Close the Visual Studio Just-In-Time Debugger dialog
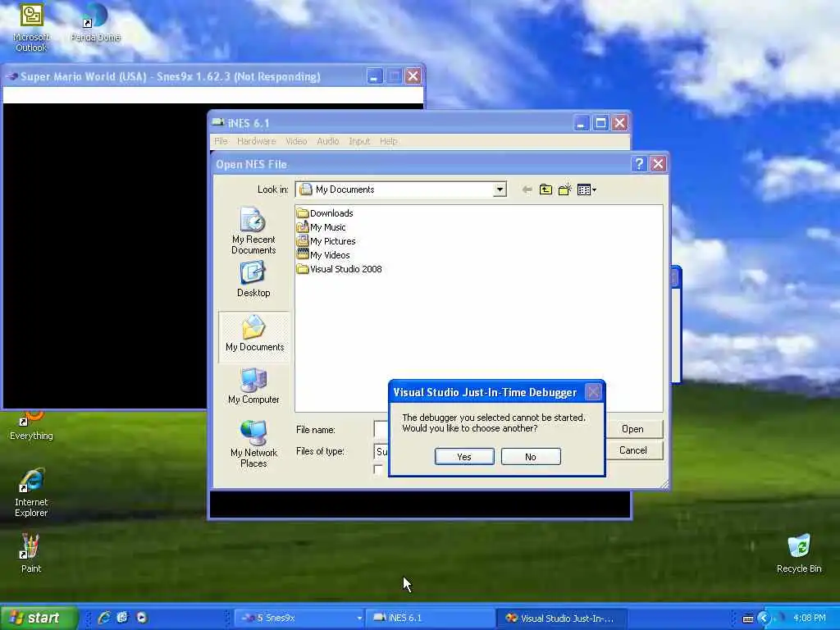Screen dimensions: 840x630 593,392
